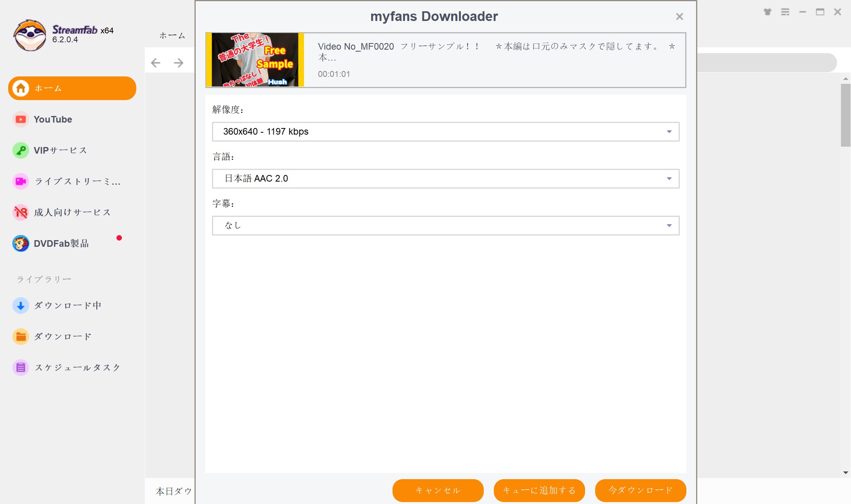Image resolution: width=851 pixels, height=504 pixels.
Task: Click the scrollbar down arrow
Action: [x=846, y=473]
